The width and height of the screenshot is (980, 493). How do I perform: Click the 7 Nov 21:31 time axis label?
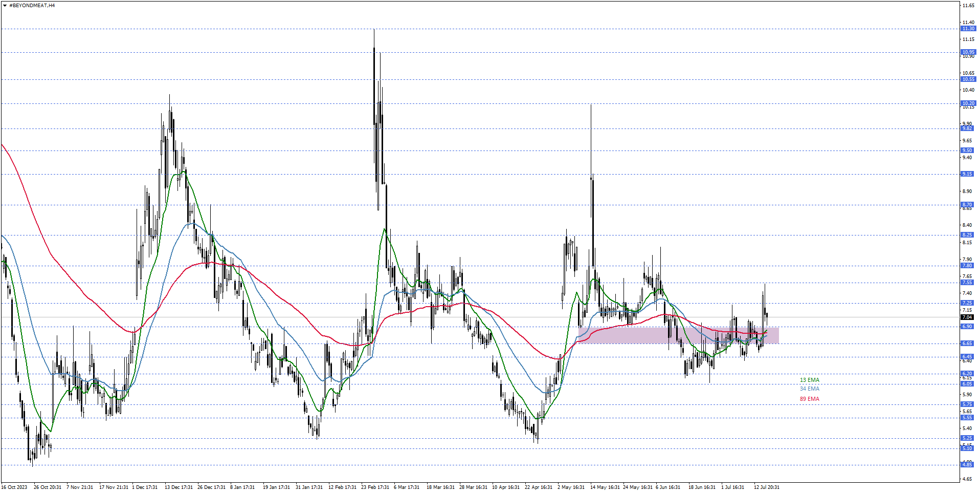click(80, 487)
